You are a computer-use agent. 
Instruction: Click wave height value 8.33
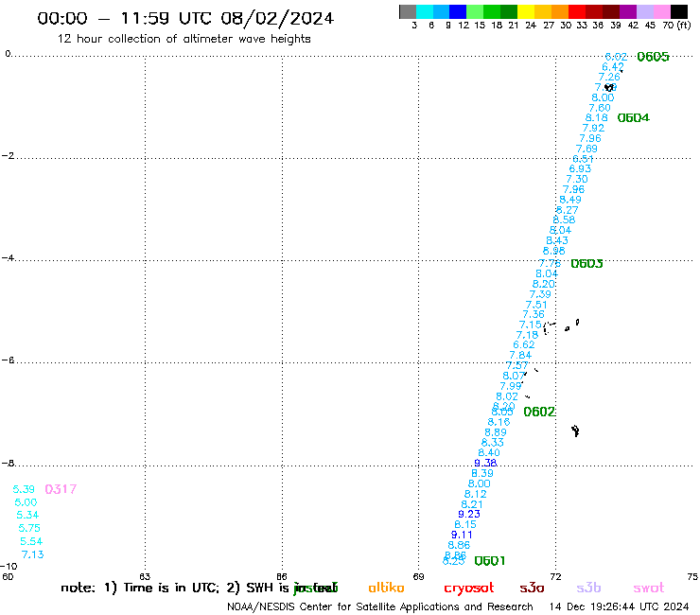pos(493,443)
